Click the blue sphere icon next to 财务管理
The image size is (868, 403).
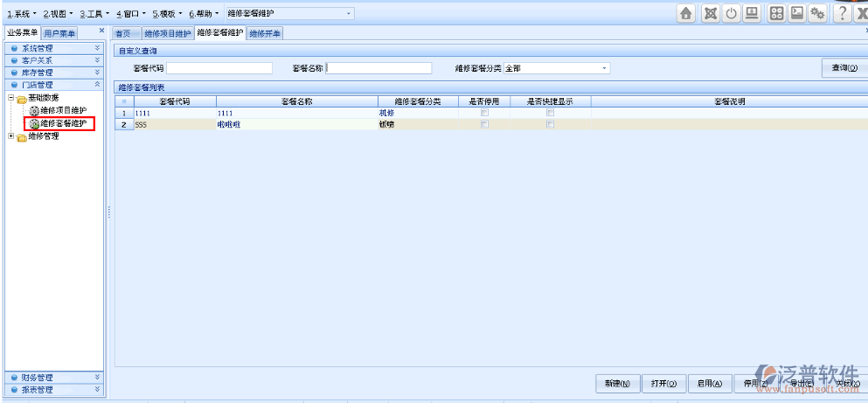pos(14,378)
